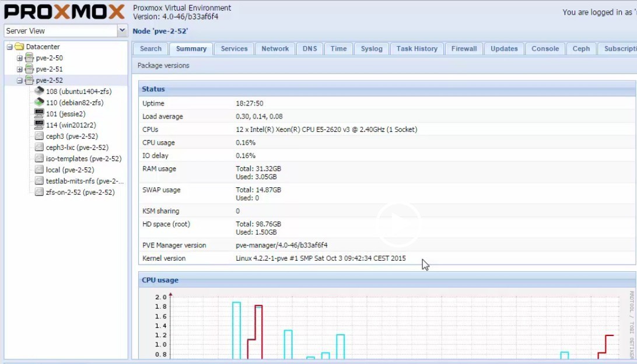Select ceph3 (pve-2-52) storage
Viewport: 637px width, 364px height.
[72, 136]
